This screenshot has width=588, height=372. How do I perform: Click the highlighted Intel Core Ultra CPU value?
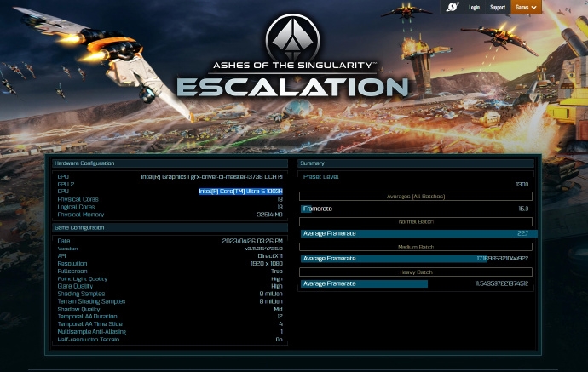click(240, 192)
